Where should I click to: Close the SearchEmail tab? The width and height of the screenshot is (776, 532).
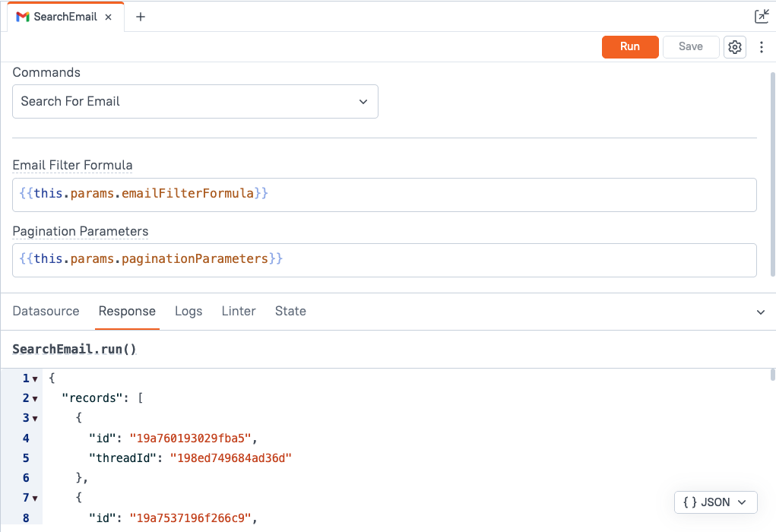click(x=109, y=17)
